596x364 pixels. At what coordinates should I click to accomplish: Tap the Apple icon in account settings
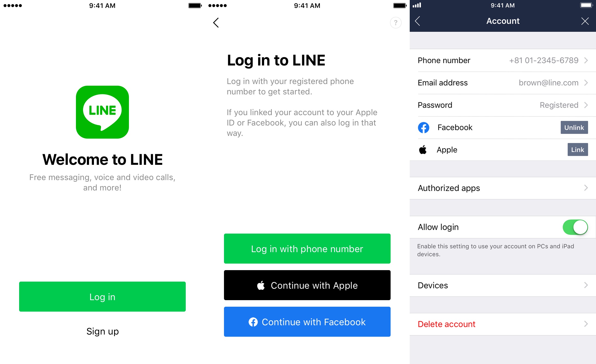[423, 149]
